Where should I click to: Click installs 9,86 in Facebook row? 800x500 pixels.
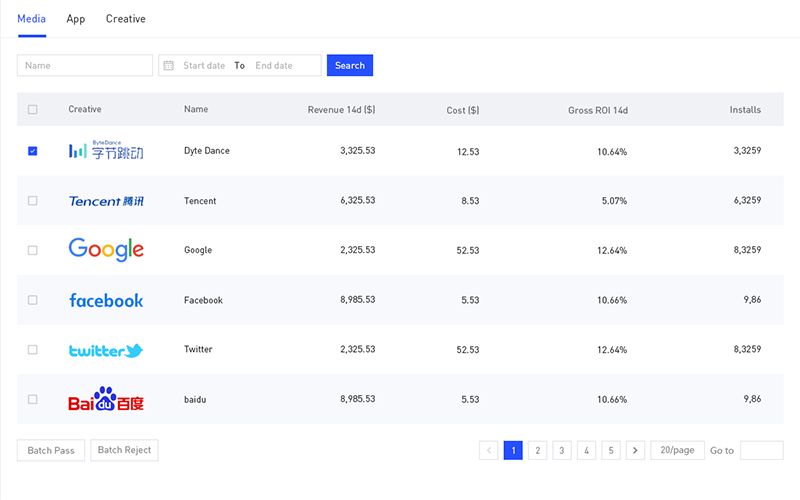[x=753, y=299]
